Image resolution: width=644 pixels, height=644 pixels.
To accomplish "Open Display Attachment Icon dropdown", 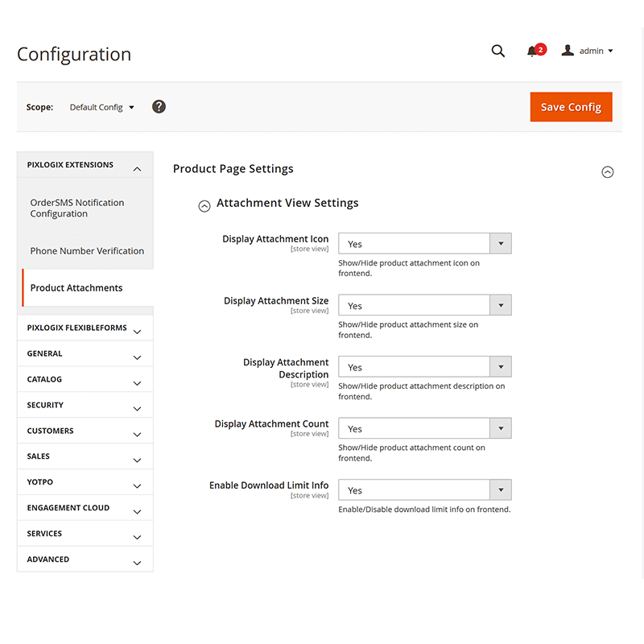I will (424, 244).
